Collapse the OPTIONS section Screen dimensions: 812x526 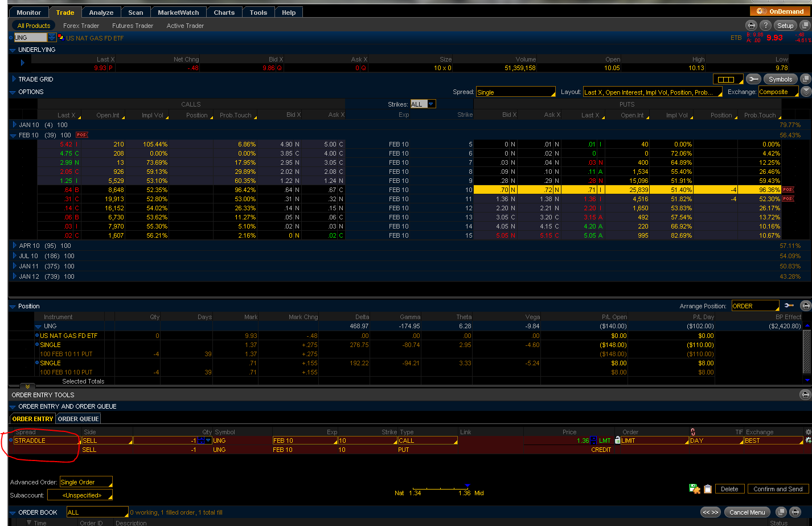click(x=13, y=92)
